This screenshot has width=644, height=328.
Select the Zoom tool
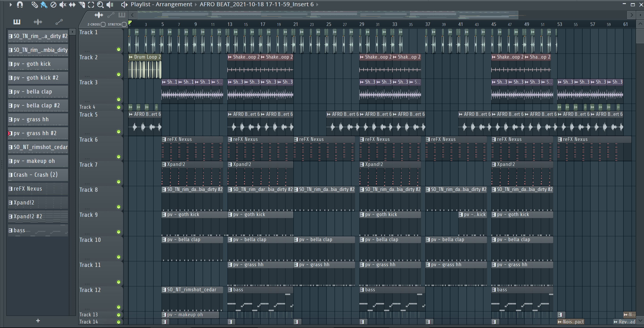pos(100,4)
